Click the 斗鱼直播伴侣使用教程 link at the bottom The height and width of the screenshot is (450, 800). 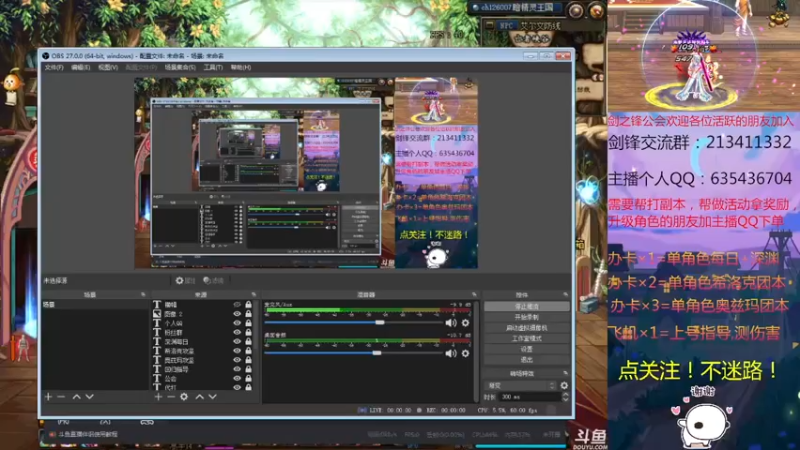click(87, 434)
